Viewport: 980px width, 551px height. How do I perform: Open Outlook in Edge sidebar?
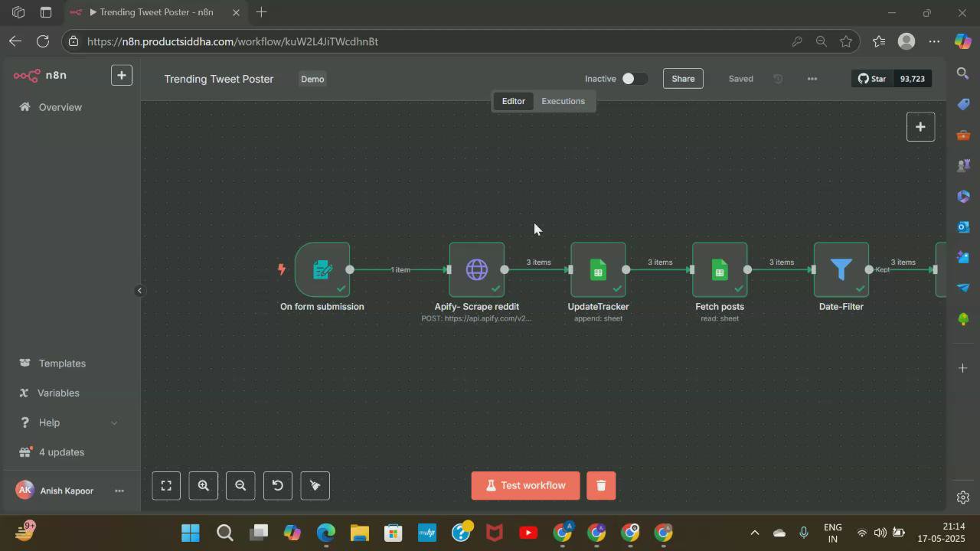click(x=963, y=227)
